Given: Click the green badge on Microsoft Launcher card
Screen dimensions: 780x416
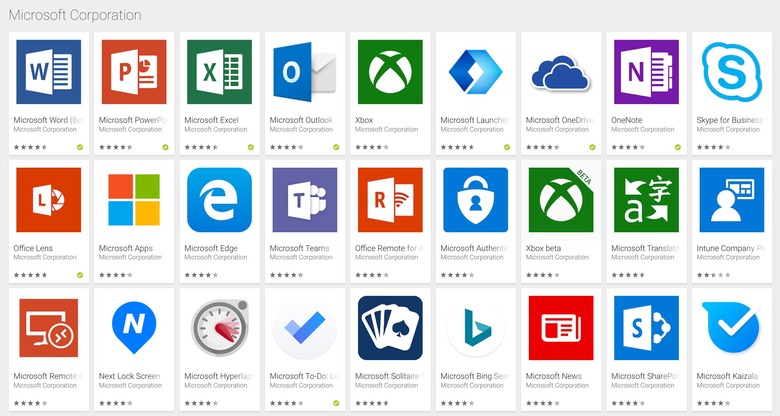Looking at the screenshot, I should tap(507, 147).
